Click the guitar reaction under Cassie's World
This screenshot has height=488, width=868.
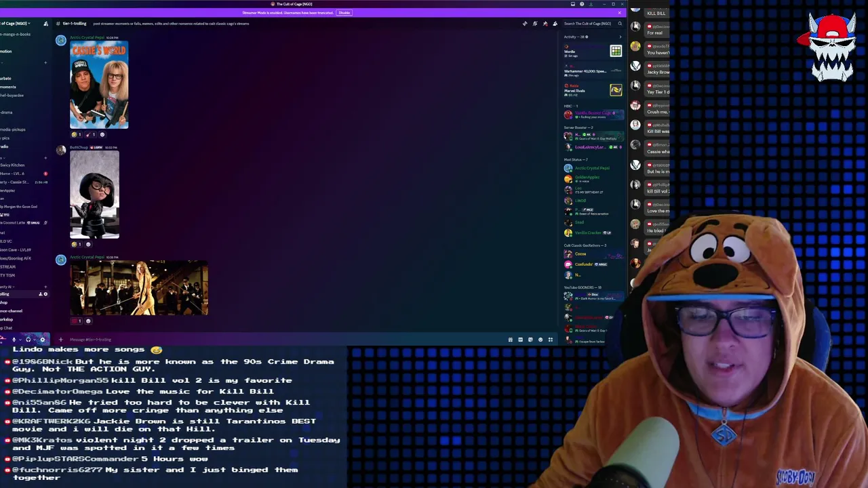click(90, 134)
